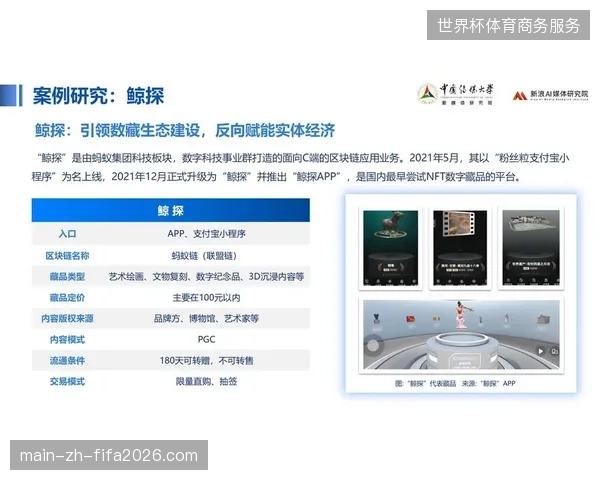Click the dancer figure in virtual gallery
Image resolution: width=600 pixels, height=480 pixels.
coord(461,315)
